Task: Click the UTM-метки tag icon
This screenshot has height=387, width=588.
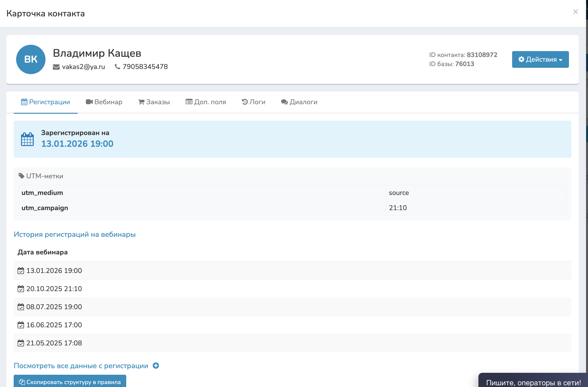Action: (x=21, y=176)
